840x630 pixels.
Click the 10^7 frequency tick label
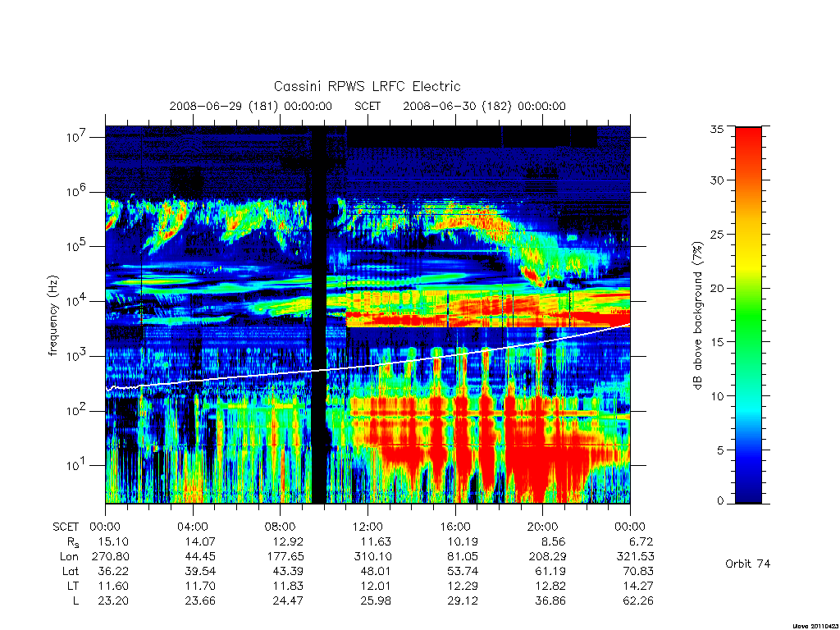78,136
